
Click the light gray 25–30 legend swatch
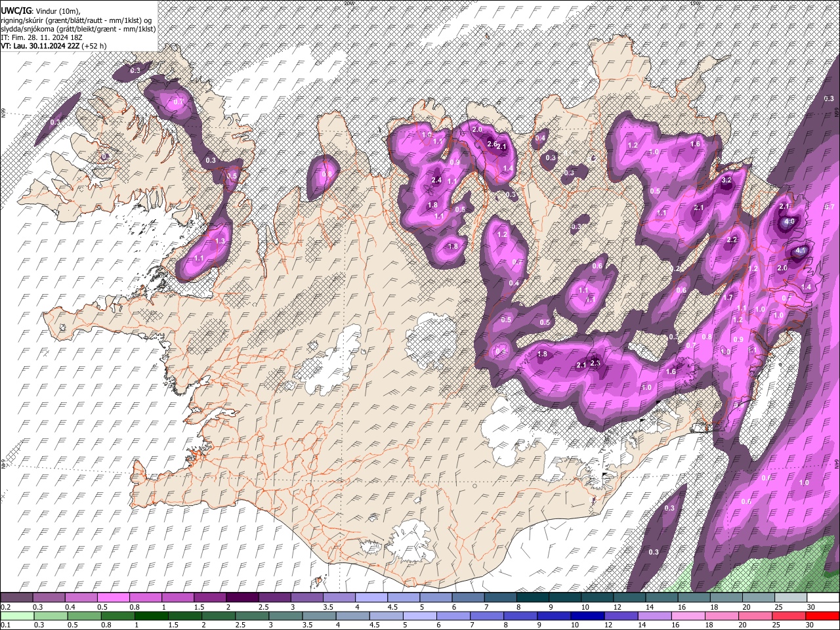(x=791, y=598)
